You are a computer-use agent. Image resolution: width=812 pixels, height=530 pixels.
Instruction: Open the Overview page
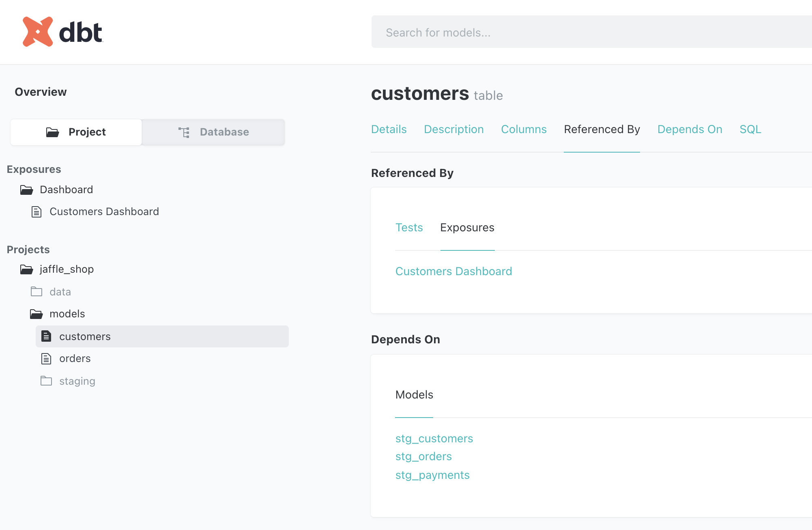(41, 92)
